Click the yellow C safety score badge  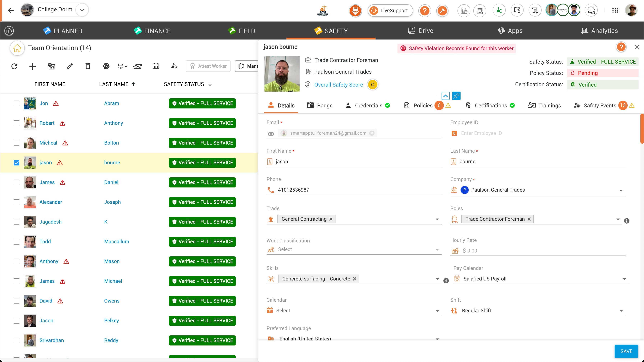tap(372, 85)
